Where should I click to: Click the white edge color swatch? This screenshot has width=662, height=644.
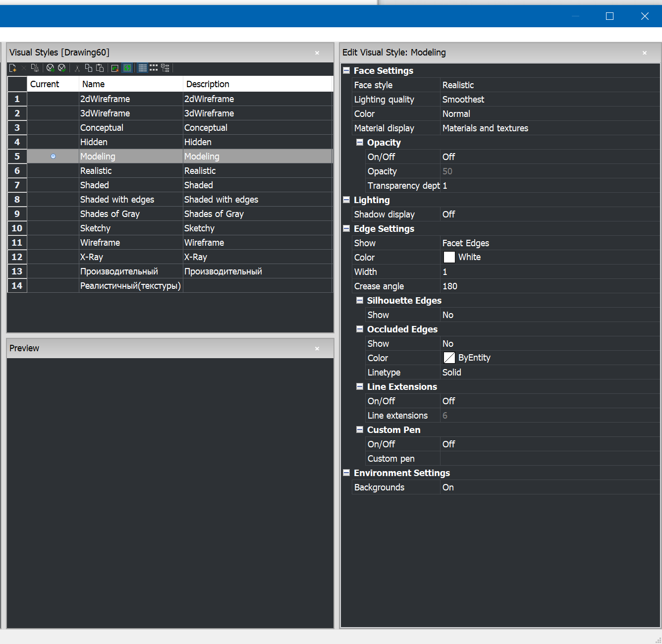click(x=449, y=257)
